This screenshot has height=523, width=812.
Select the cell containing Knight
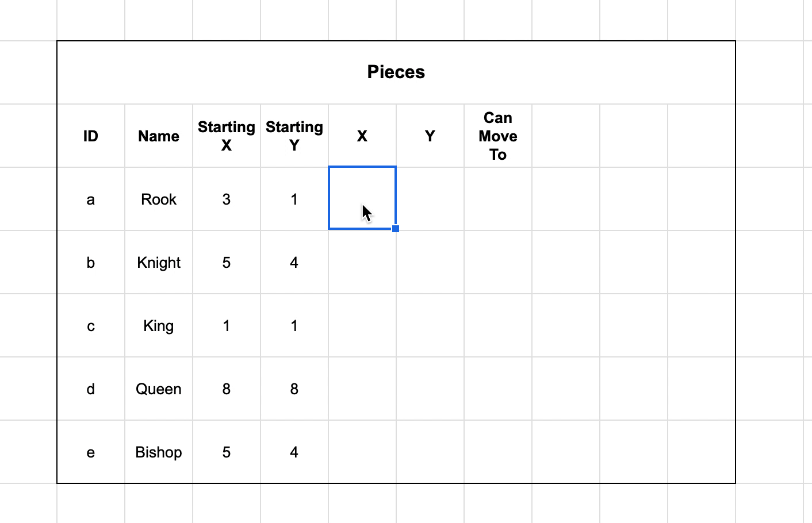tap(159, 263)
